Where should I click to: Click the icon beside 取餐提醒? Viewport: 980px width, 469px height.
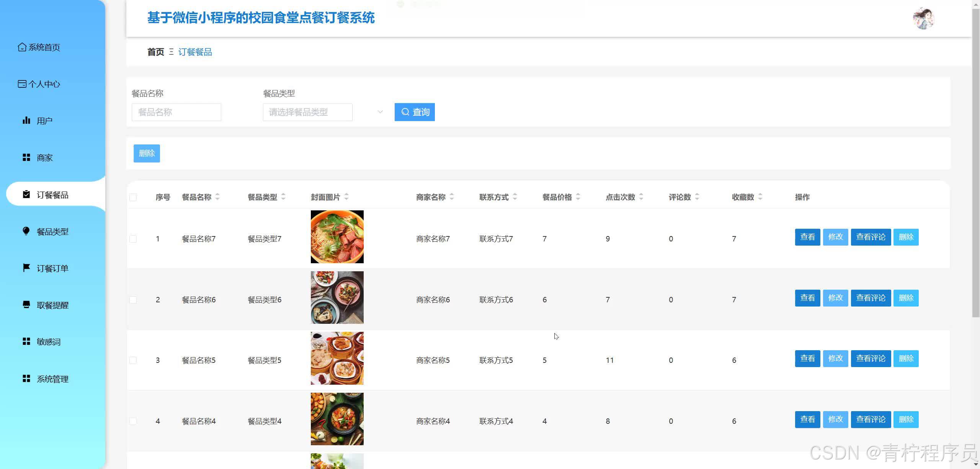(26, 305)
